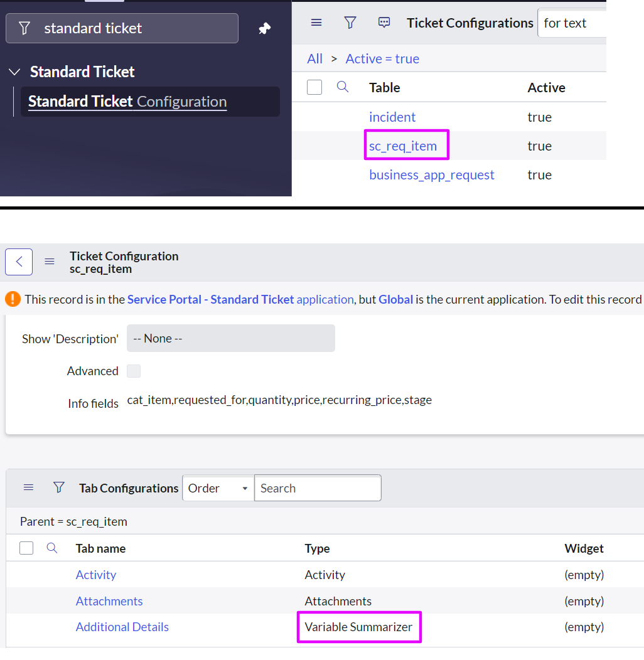Screen dimensions: 644x660
Task: Check the select-all box in Ticket Configurations
Action: (x=314, y=87)
